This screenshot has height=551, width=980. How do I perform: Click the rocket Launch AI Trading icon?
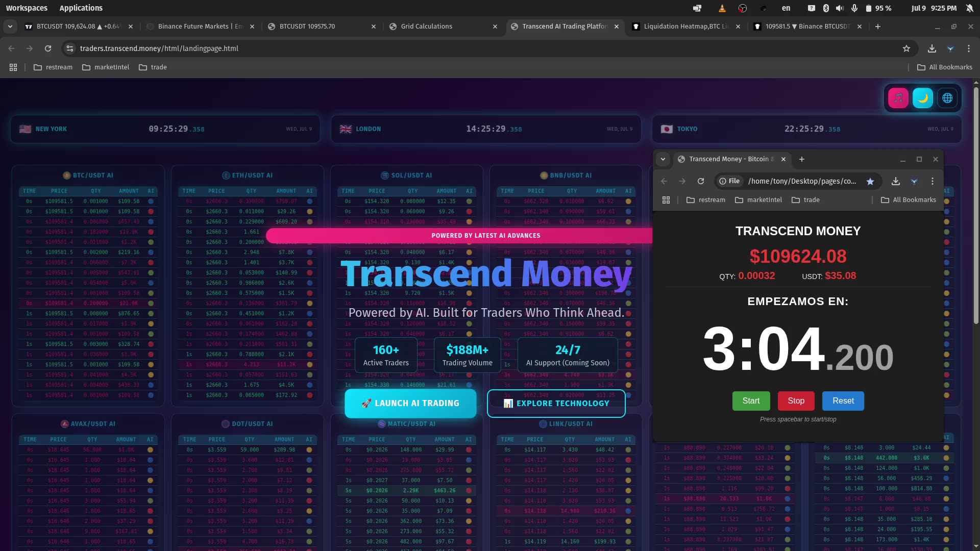pyautogui.click(x=366, y=403)
